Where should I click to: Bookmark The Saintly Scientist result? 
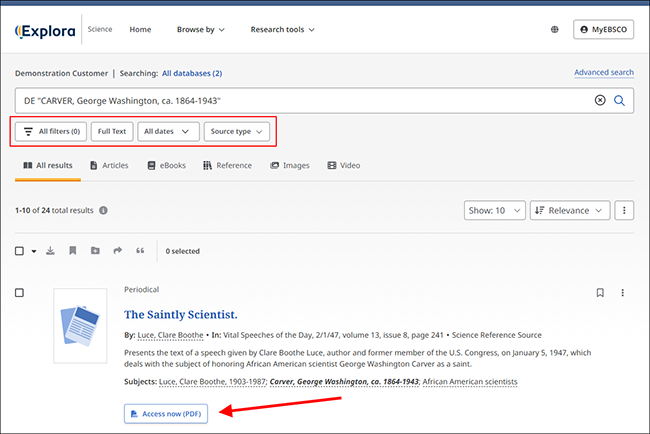coord(600,293)
